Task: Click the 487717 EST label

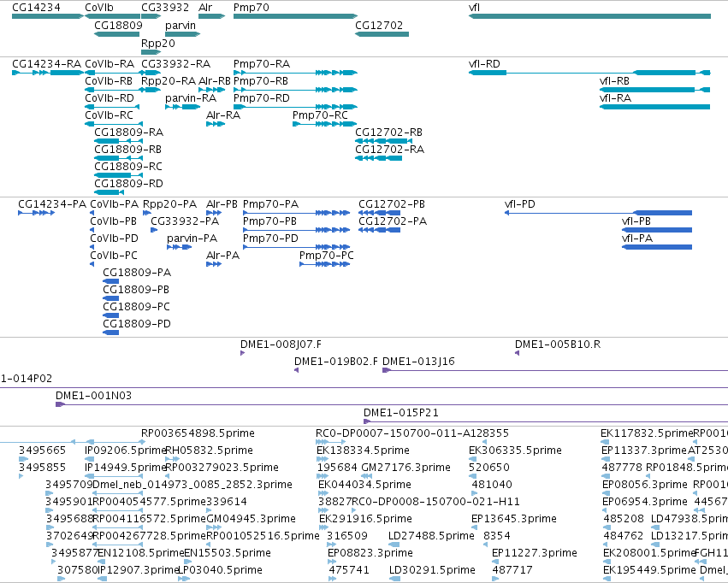Action: (512, 570)
